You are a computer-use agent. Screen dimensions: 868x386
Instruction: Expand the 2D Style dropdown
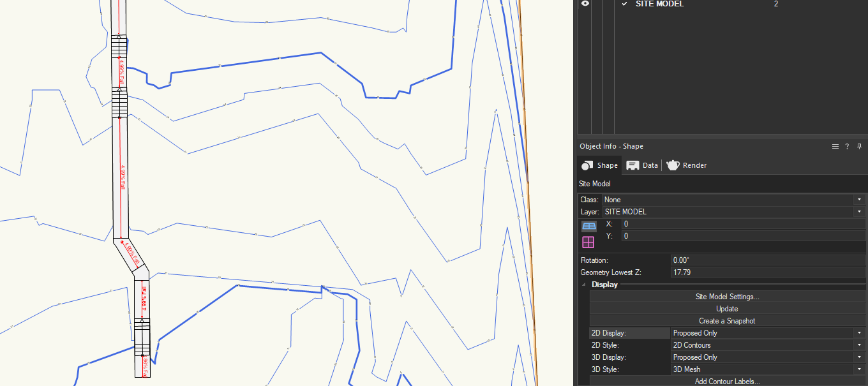(x=767, y=345)
